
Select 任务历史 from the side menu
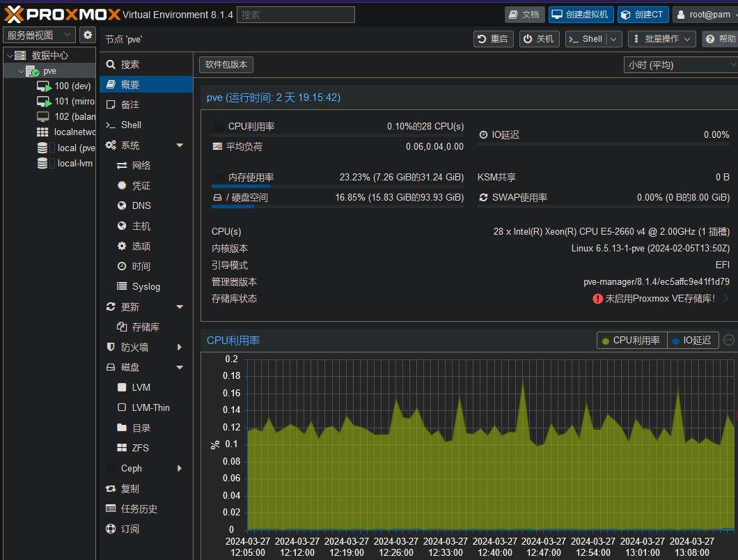[x=139, y=508]
